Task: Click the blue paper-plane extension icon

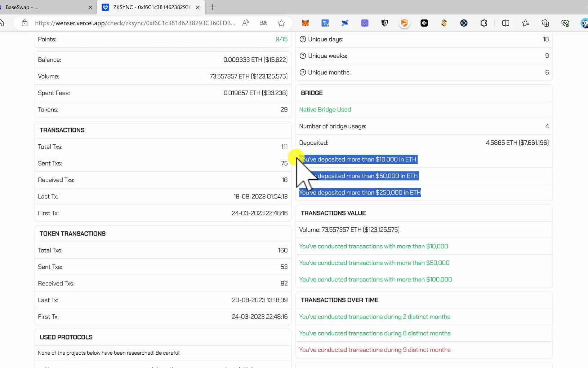Action: tap(325, 23)
